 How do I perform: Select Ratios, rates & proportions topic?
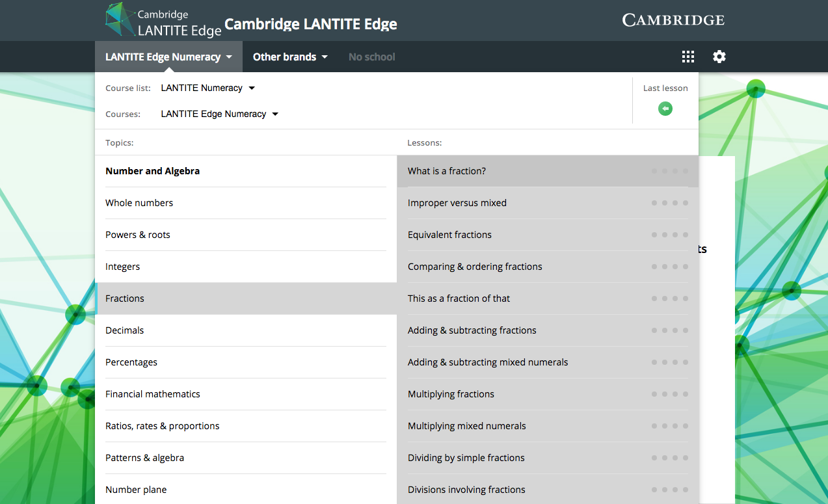pyautogui.click(x=246, y=426)
